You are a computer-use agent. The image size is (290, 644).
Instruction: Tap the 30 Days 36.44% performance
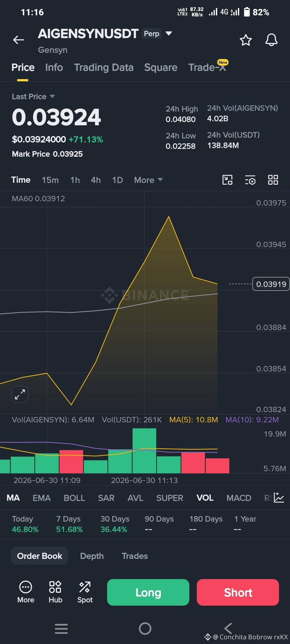(115, 524)
